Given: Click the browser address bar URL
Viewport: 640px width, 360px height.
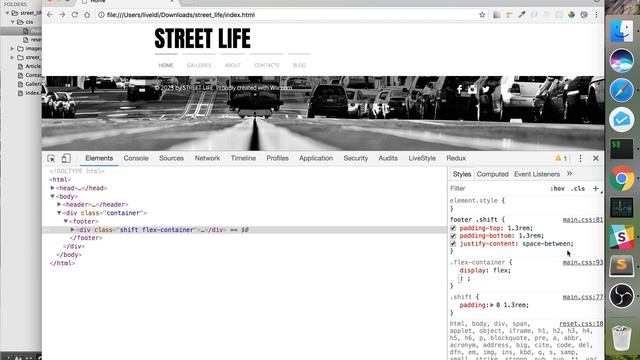Looking at the screenshot, I should 181,15.
